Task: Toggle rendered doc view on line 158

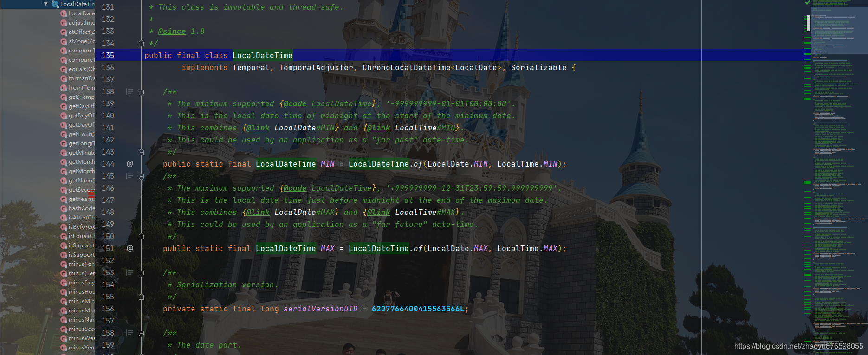Action: coord(130,333)
